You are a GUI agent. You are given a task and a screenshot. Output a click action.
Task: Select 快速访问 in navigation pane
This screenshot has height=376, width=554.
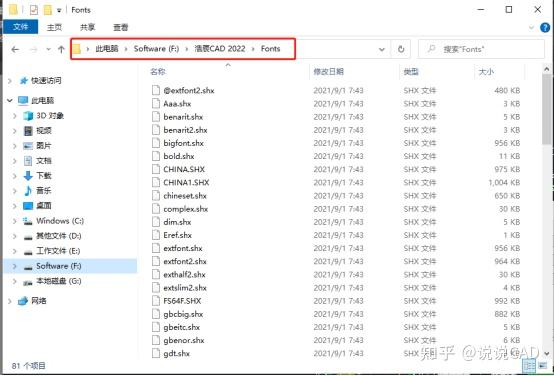46,81
